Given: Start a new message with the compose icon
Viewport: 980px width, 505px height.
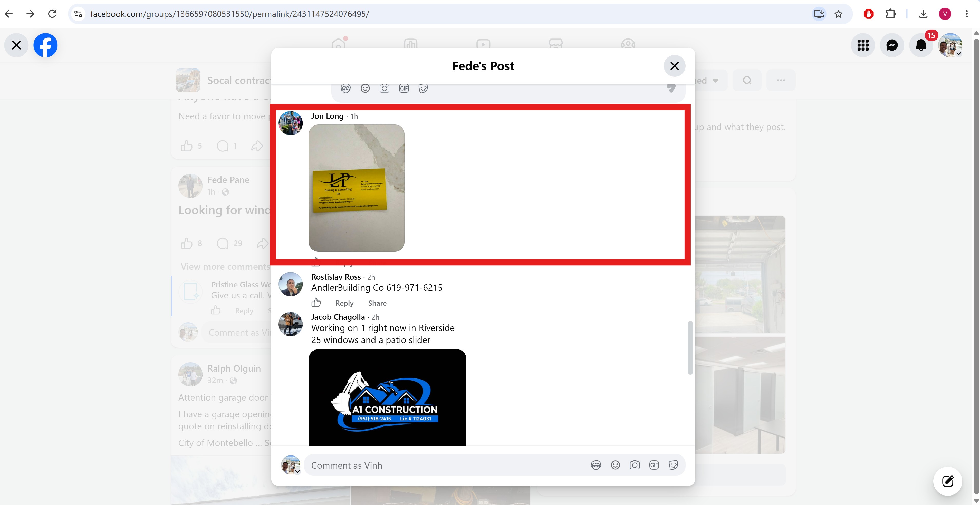Looking at the screenshot, I should pos(948,481).
